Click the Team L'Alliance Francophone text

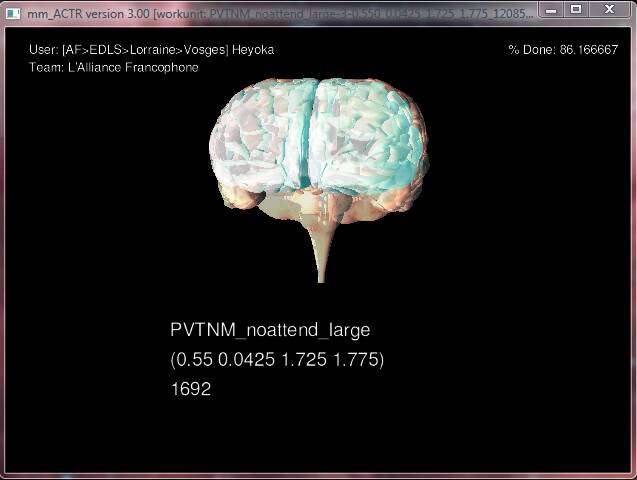click(114, 67)
